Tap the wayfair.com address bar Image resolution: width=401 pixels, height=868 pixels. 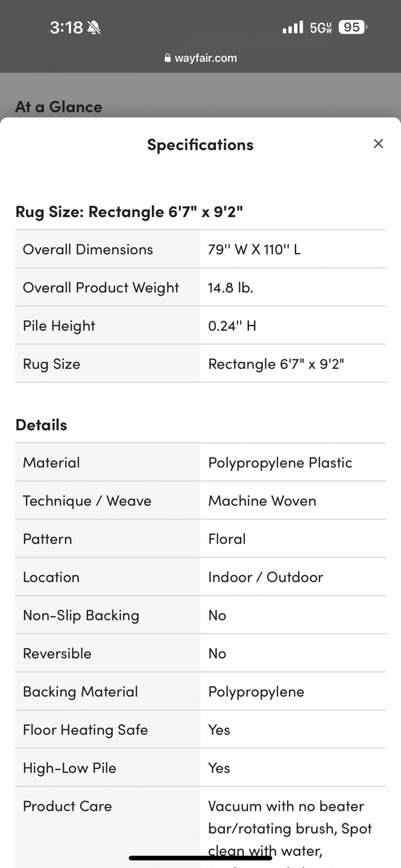point(200,58)
